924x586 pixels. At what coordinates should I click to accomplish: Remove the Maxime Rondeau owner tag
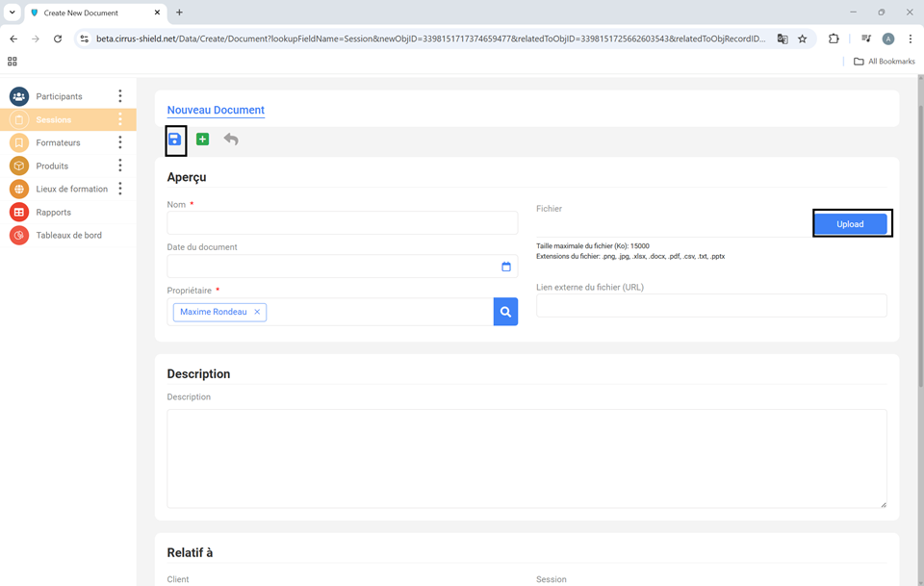pyautogui.click(x=257, y=312)
